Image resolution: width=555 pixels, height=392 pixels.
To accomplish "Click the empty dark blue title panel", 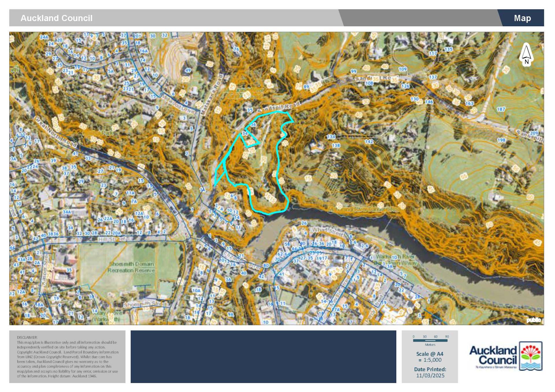I will (263, 356).
